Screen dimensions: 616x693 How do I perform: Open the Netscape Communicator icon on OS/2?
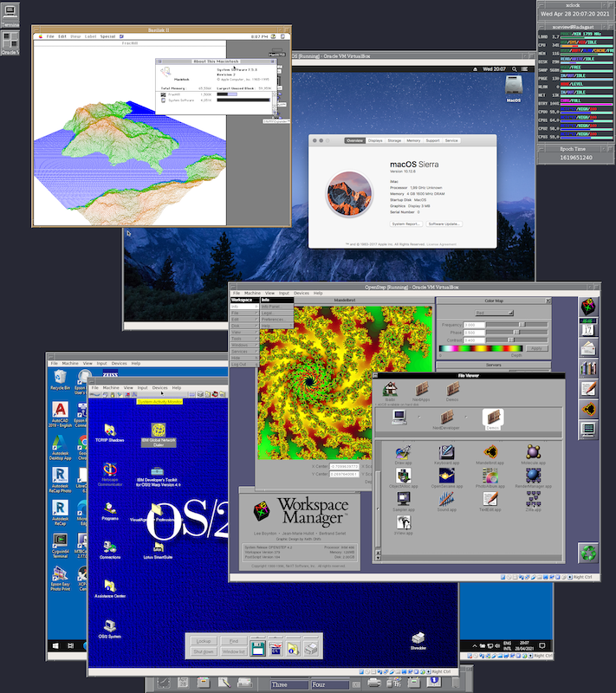pos(111,472)
